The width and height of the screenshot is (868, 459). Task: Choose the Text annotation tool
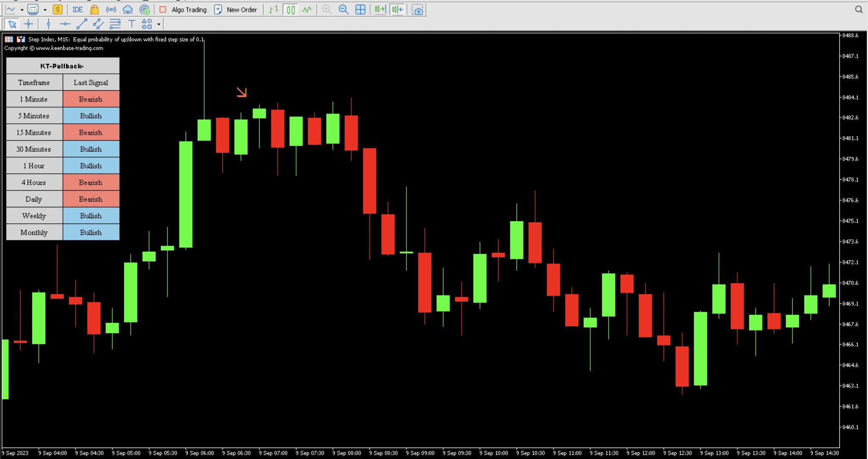(131, 24)
